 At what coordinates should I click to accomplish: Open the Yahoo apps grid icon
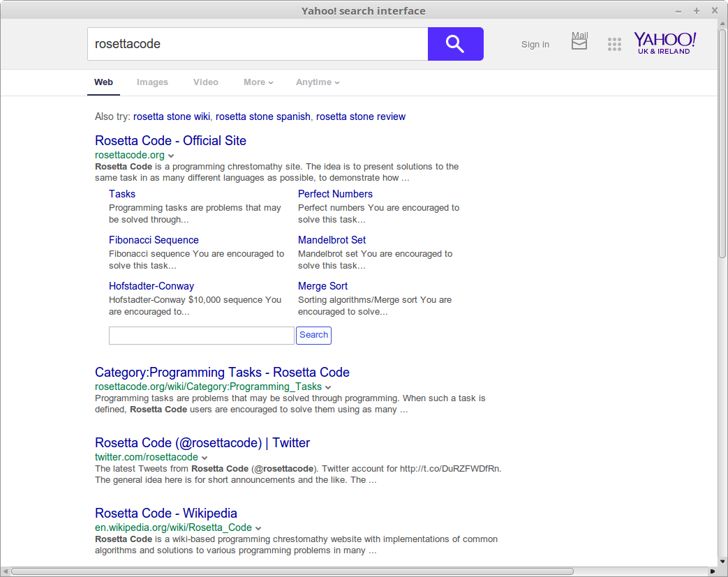click(x=614, y=45)
